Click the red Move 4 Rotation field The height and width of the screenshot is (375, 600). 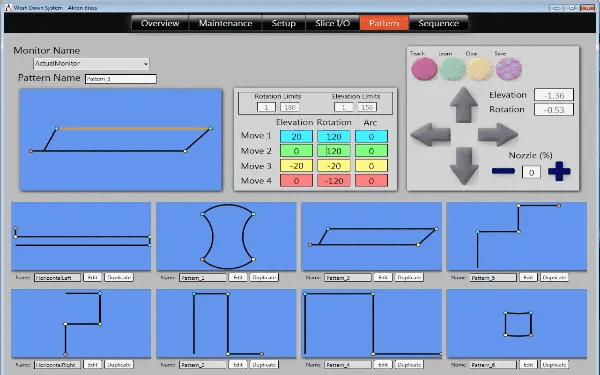pos(334,181)
